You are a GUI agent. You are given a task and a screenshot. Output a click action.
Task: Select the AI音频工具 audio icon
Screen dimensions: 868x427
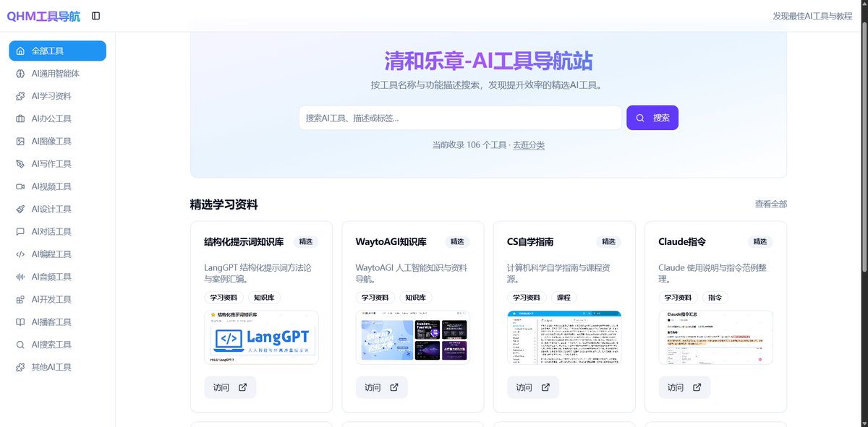(19, 276)
